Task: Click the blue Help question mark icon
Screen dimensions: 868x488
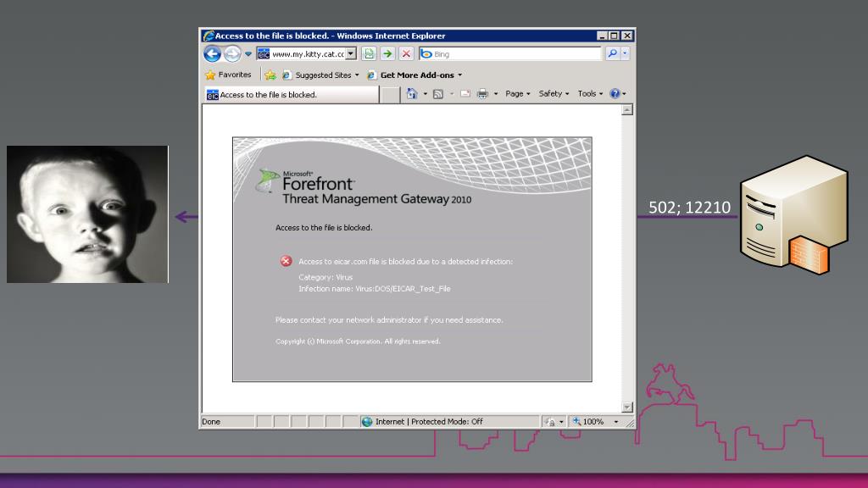Action: [x=615, y=93]
